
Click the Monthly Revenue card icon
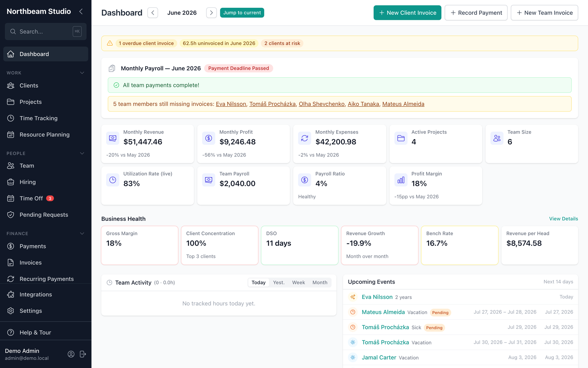112,138
